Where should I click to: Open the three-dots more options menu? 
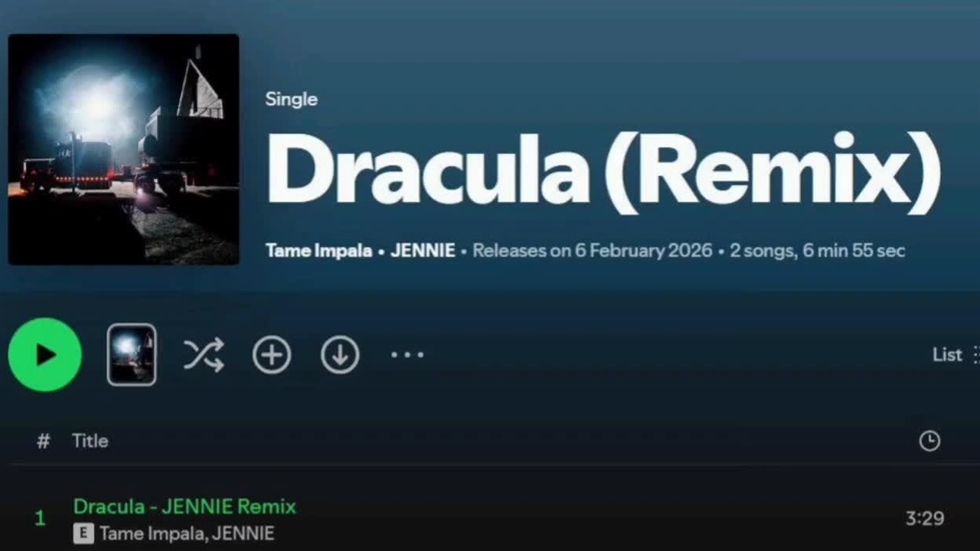(407, 355)
